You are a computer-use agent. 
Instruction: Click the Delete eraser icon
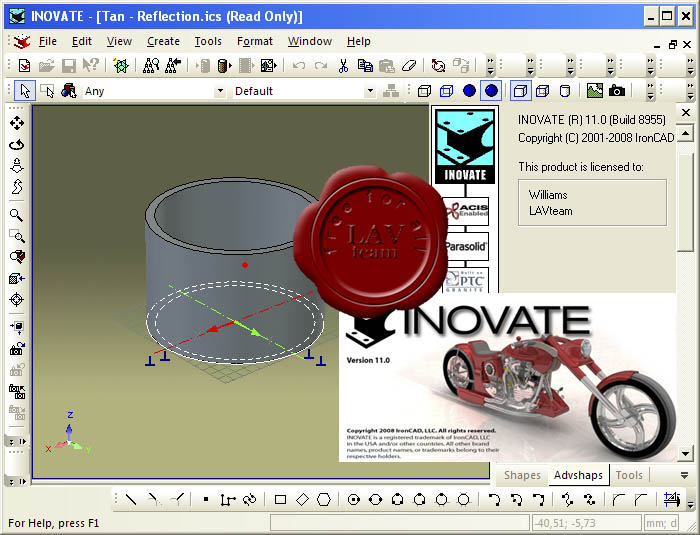(x=408, y=66)
